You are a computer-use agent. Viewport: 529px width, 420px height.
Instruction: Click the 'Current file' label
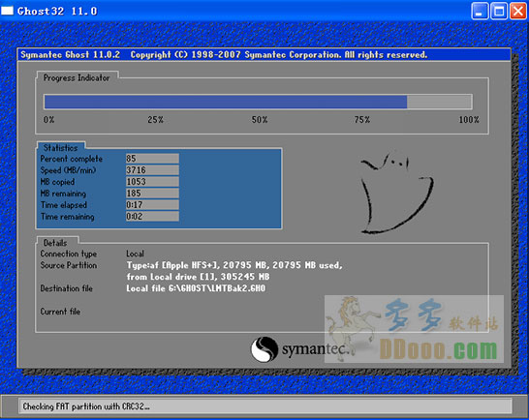60,312
